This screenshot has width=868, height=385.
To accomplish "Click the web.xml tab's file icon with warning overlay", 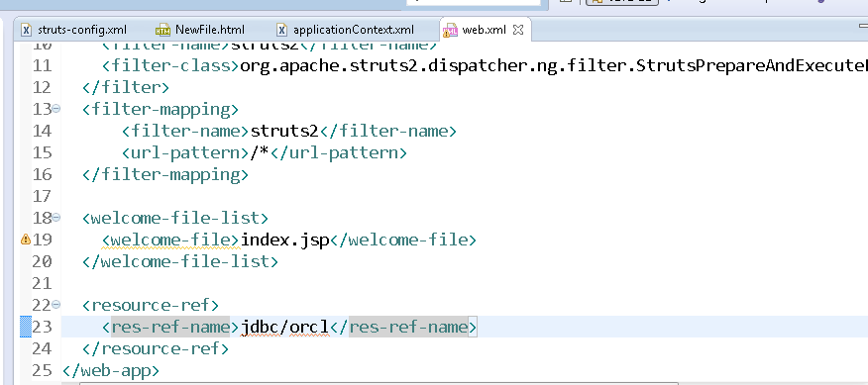I will pos(450,30).
